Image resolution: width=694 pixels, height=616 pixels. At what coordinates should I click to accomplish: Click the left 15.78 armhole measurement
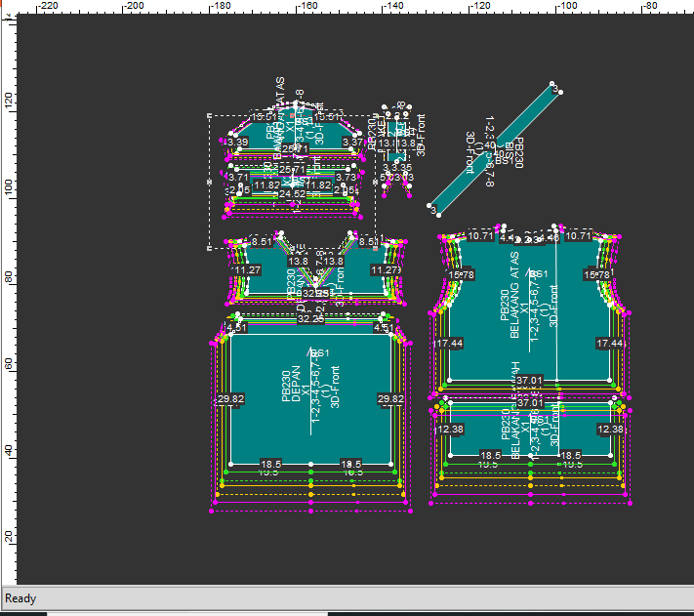point(460,276)
